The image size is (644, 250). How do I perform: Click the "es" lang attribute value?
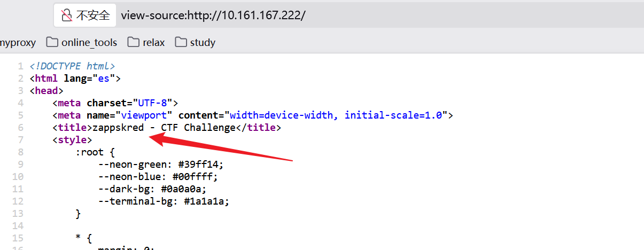coord(104,79)
